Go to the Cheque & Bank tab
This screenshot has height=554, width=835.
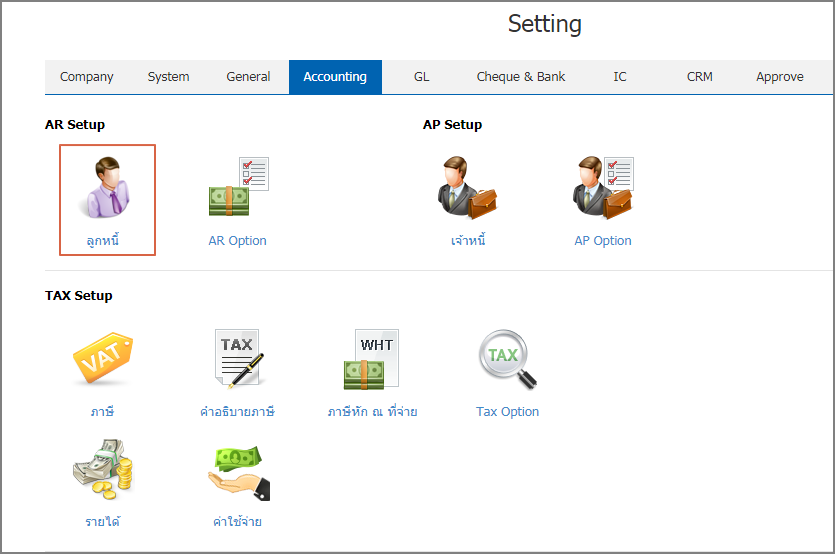[520, 77]
